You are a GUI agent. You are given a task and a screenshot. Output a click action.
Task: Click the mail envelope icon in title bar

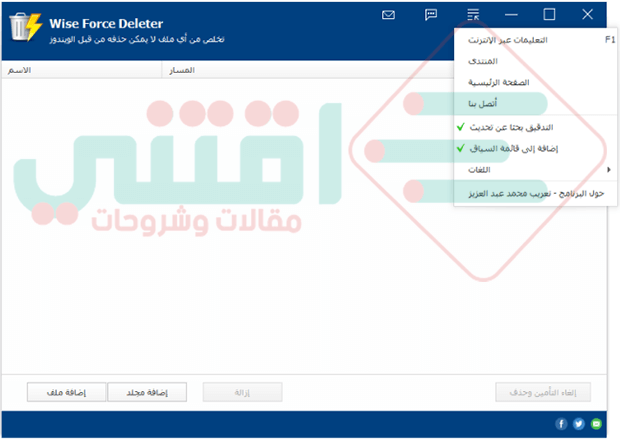point(388,15)
